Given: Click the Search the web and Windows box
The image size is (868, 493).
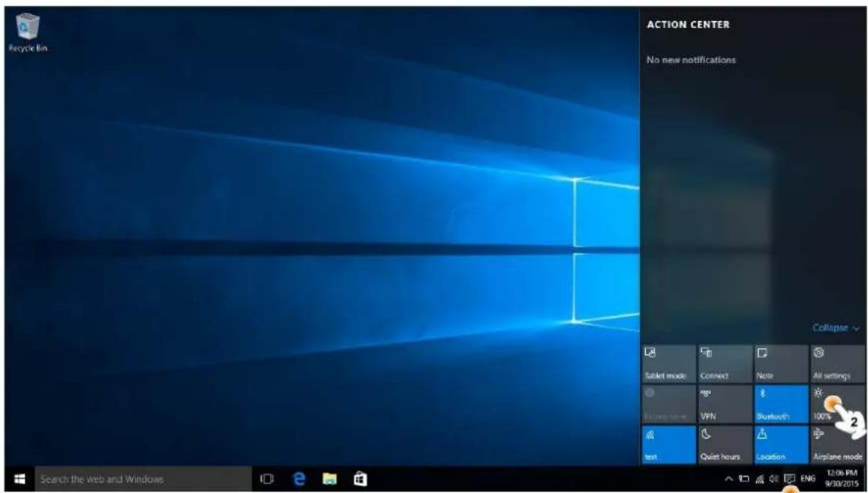Looking at the screenshot, I should 143,479.
